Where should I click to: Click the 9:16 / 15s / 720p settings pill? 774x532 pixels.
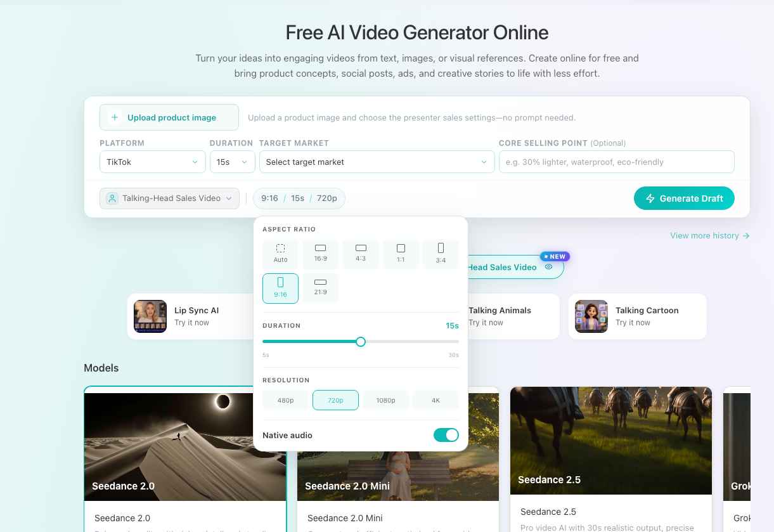click(x=299, y=198)
